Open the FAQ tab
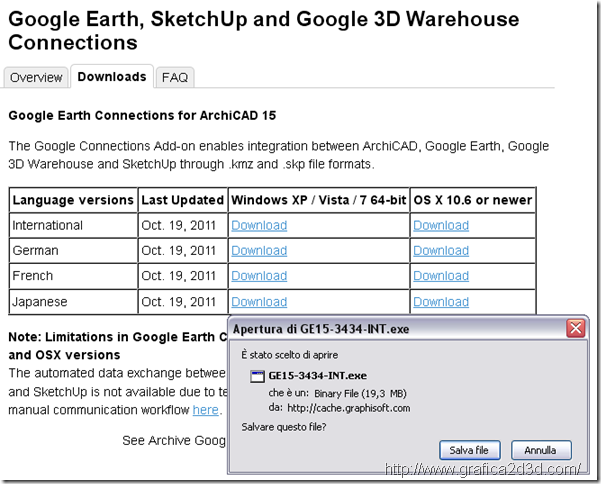This screenshot has width=601, height=484. [x=175, y=77]
